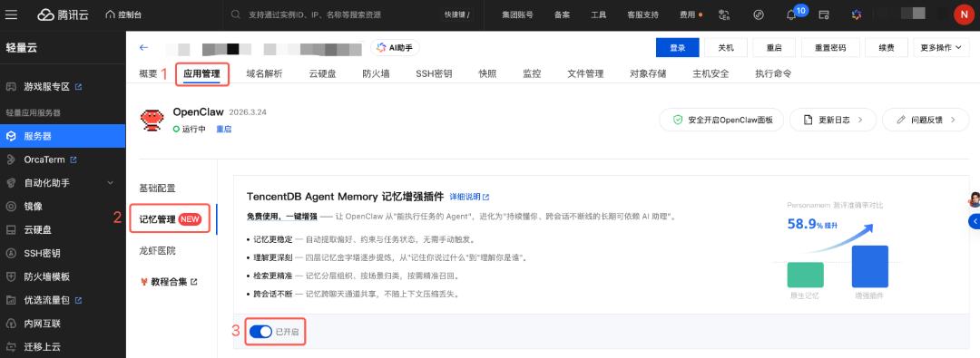
Task: Click the 续费 renew button
Action: 886,47
